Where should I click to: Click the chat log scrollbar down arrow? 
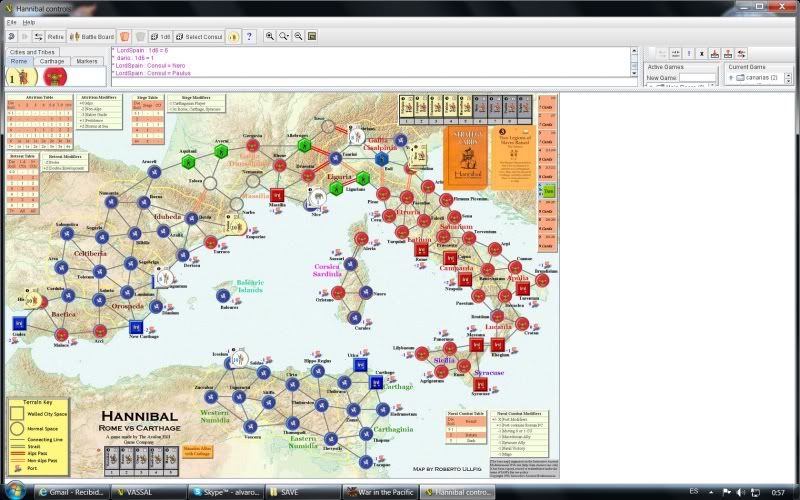(634, 73)
